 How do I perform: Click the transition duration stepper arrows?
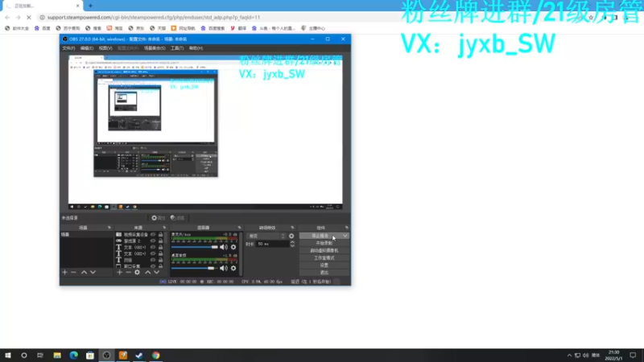(x=292, y=244)
